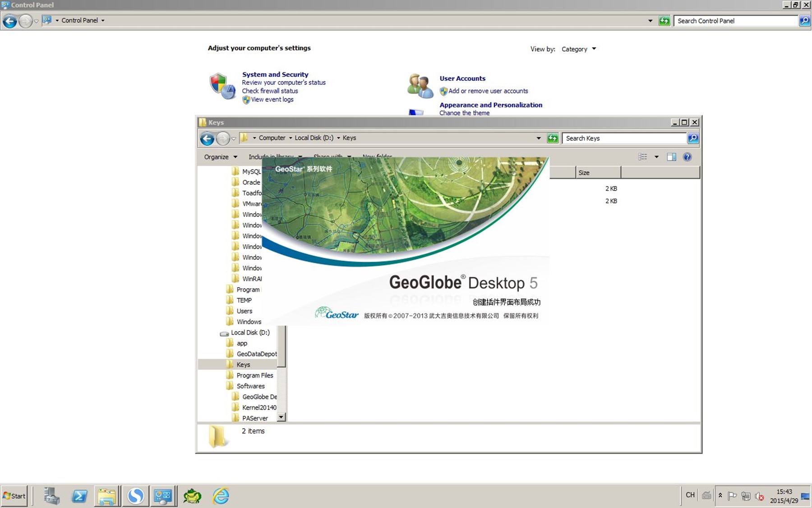Open Keys address bar history dropdown
The image size is (812, 508).
click(539, 138)
